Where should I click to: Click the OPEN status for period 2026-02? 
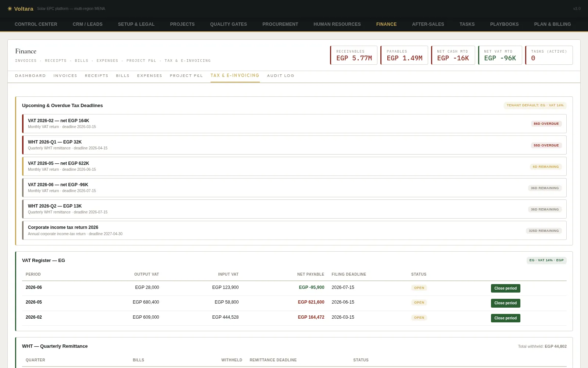pyautogui.click(x=419, y=318)
